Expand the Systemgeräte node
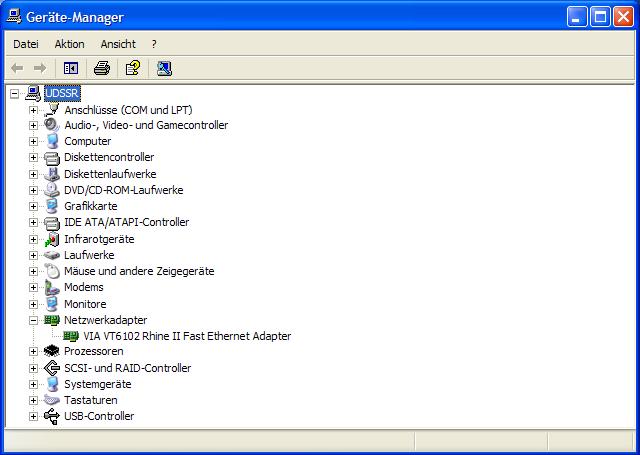 click(x=33, y=384)
